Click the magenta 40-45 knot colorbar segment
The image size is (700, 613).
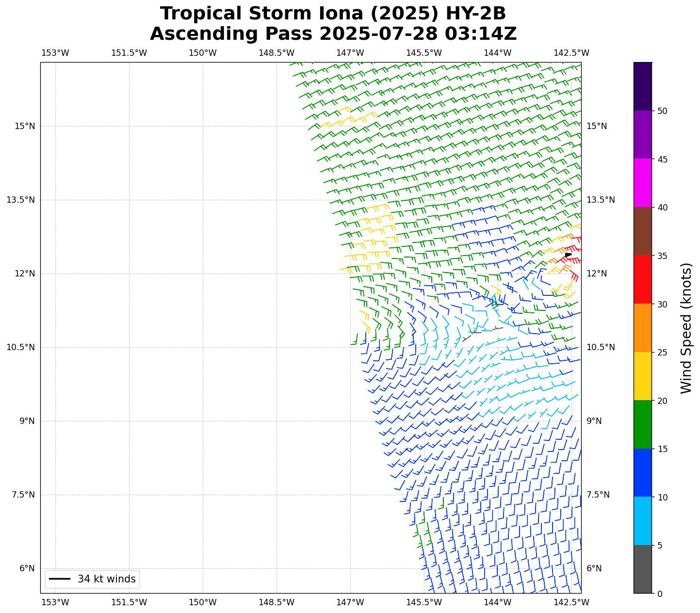click(642, 183)
